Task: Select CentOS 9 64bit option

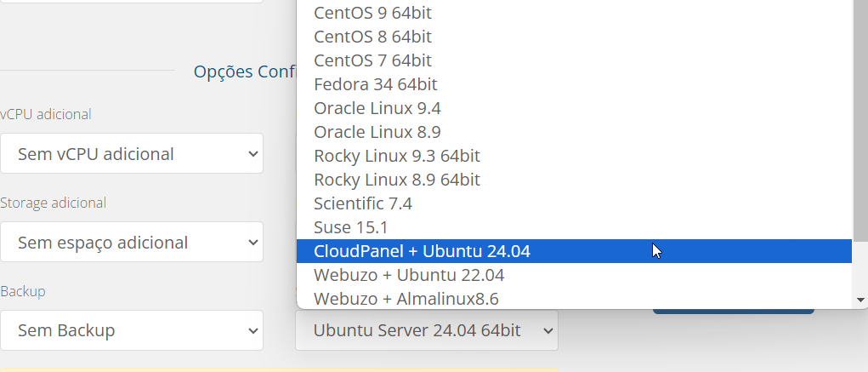Action: click(574, 13)
